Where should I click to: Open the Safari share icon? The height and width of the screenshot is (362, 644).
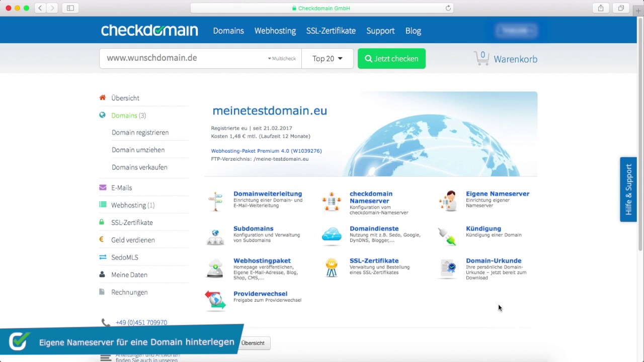coord(601,8)
